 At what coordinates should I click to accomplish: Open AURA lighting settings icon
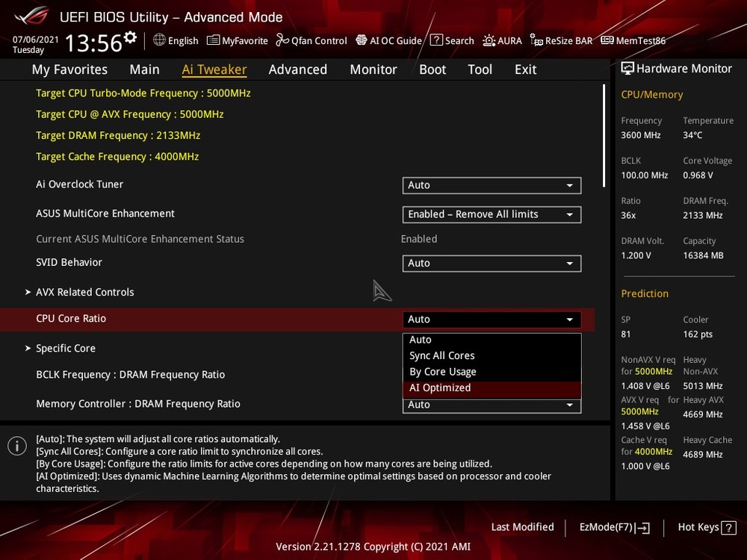click(489, 40)
